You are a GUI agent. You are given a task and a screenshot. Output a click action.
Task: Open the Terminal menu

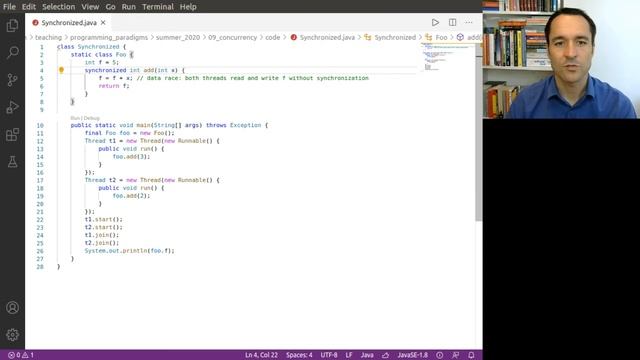(x=158, y=7)
